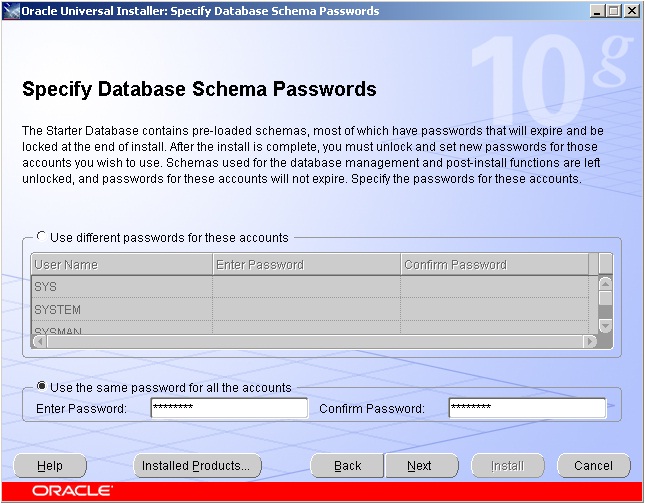Click the accounts table's vertical scroll up arrow

[605, 283]
